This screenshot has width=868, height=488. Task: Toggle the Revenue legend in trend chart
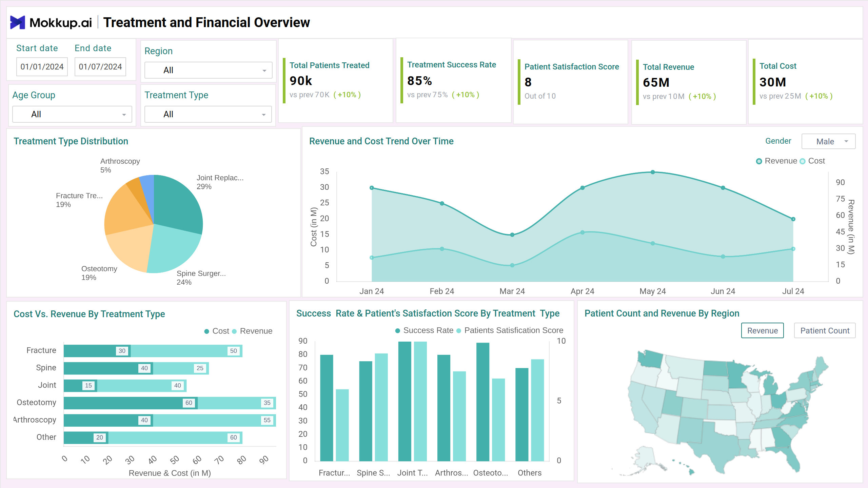(777, 161)
